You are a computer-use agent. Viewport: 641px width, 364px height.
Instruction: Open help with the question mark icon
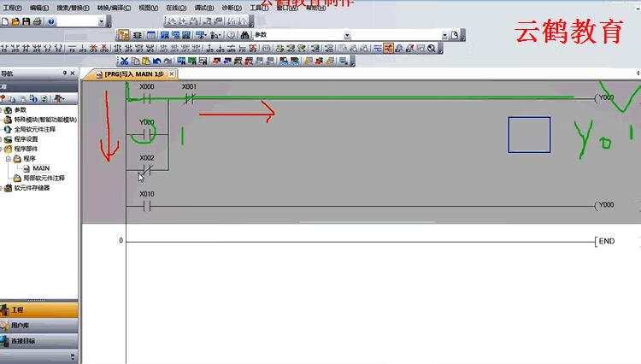pos(50,21)
